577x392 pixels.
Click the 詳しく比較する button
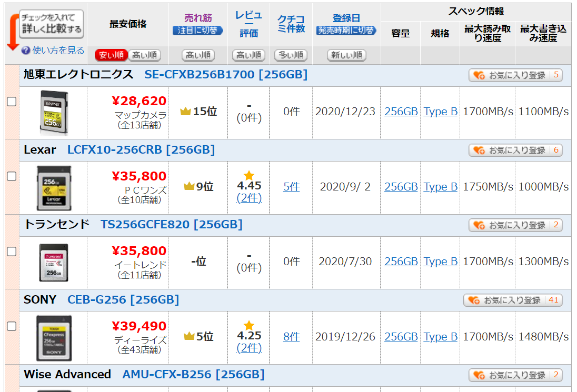[51, 24]
